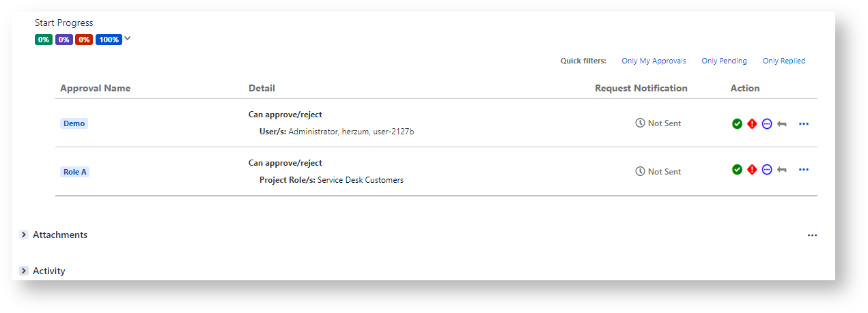868x313 pixels.
Task: Expand the Activity section
Action: tap(24, 271)
